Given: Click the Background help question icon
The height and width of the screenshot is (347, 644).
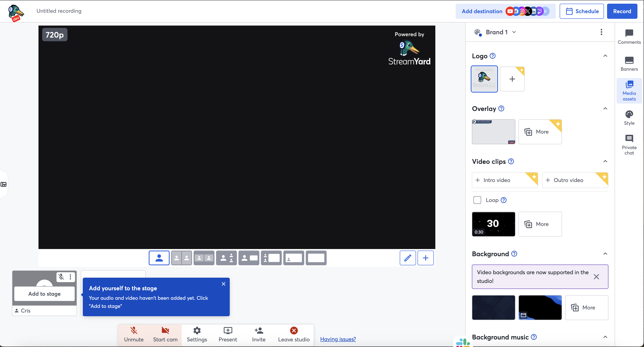Looking at the screenshot, I should (x=514, y=254).
